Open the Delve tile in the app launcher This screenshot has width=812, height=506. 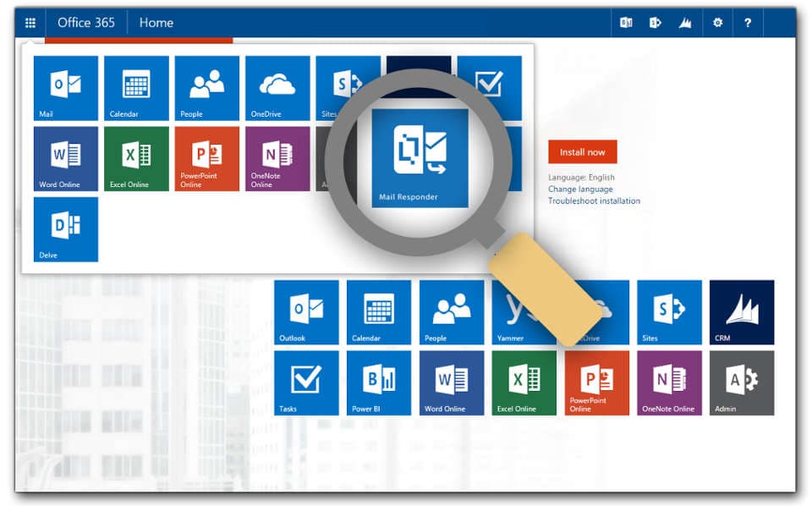click(x=66, y=229)
